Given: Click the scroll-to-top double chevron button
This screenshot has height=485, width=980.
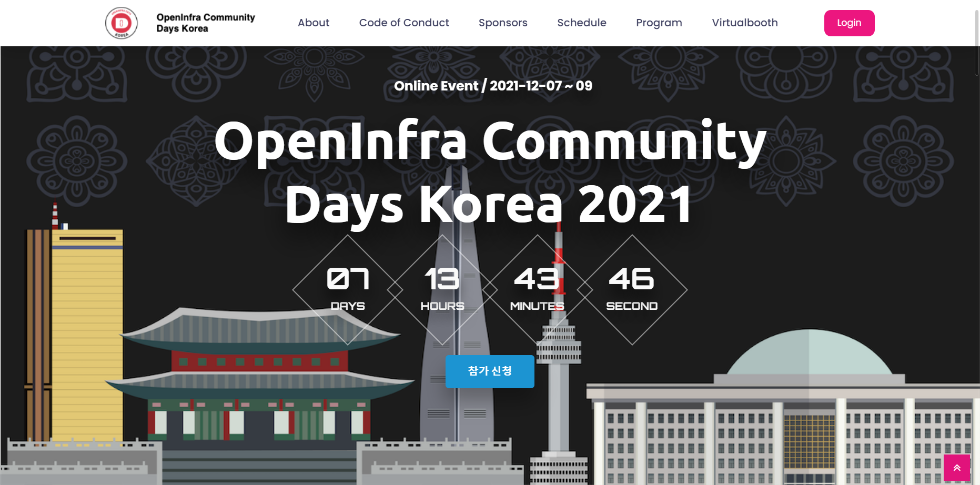Looking at the screenshot, I should pyautogui.click(x=957, y=468).
